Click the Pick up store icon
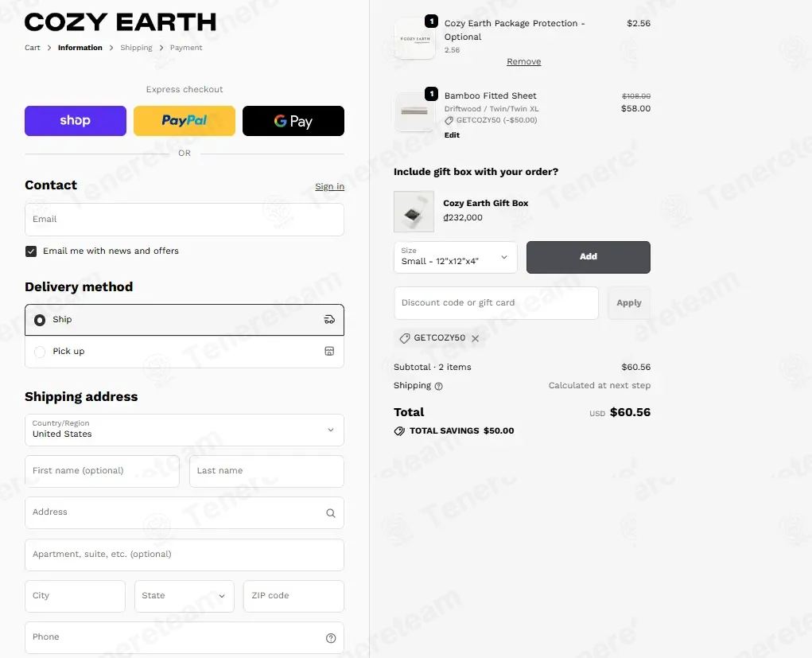Viewport: 812px width, 658px height. 329,352
